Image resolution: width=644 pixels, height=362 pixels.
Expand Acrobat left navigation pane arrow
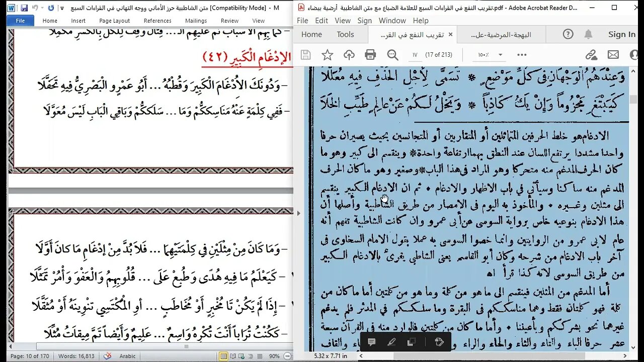[298, 213]
